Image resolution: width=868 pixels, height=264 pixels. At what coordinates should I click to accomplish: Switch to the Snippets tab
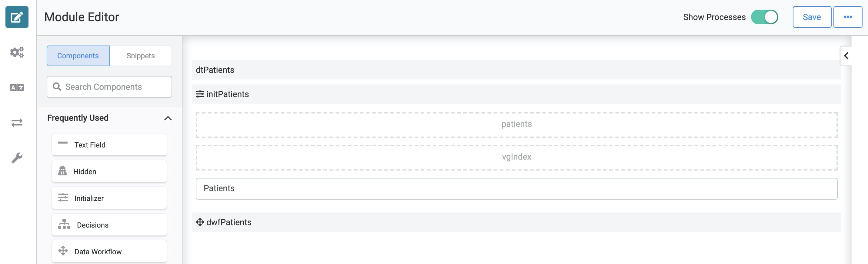[141, 56]
